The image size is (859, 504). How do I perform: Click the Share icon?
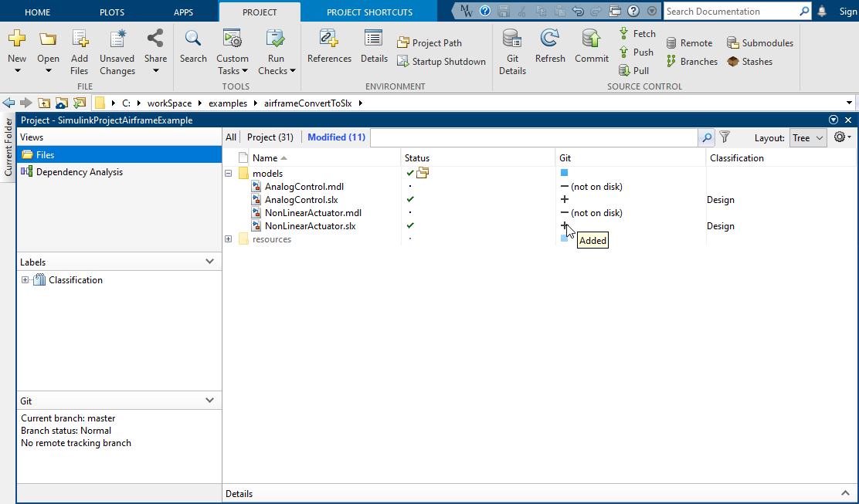pos(155,39)
